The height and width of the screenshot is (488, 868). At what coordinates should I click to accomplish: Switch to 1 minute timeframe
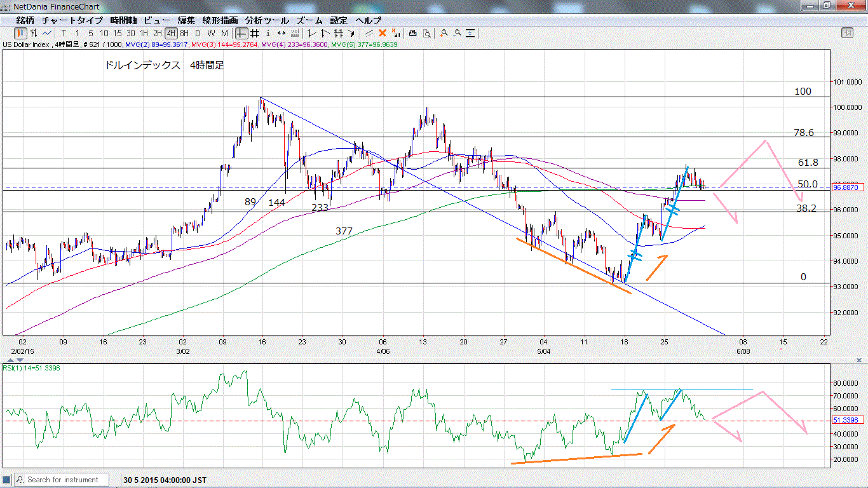coord(78,33)
